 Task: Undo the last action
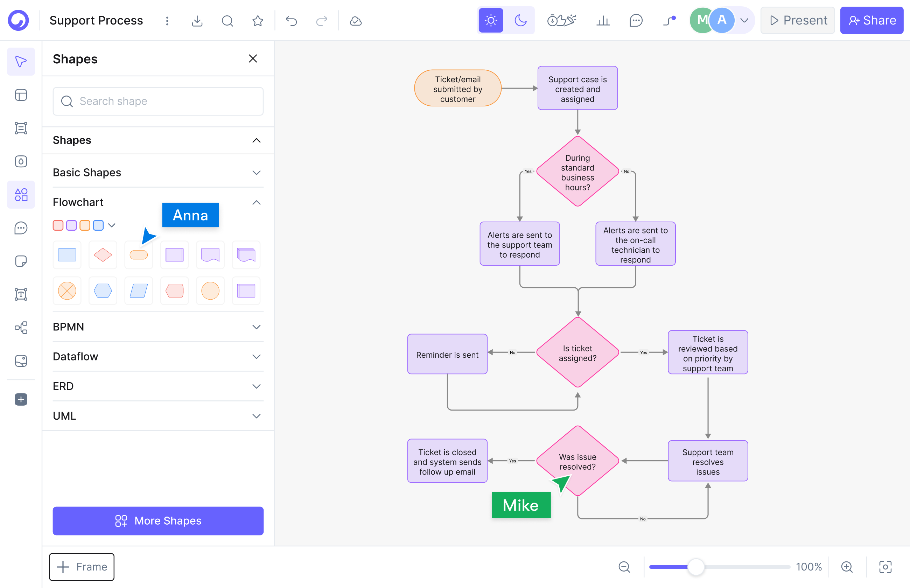(291, 21)
